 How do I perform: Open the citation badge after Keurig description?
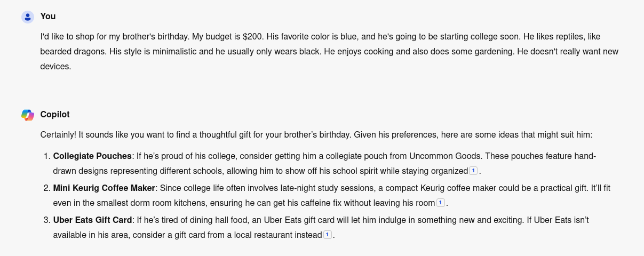440,203
